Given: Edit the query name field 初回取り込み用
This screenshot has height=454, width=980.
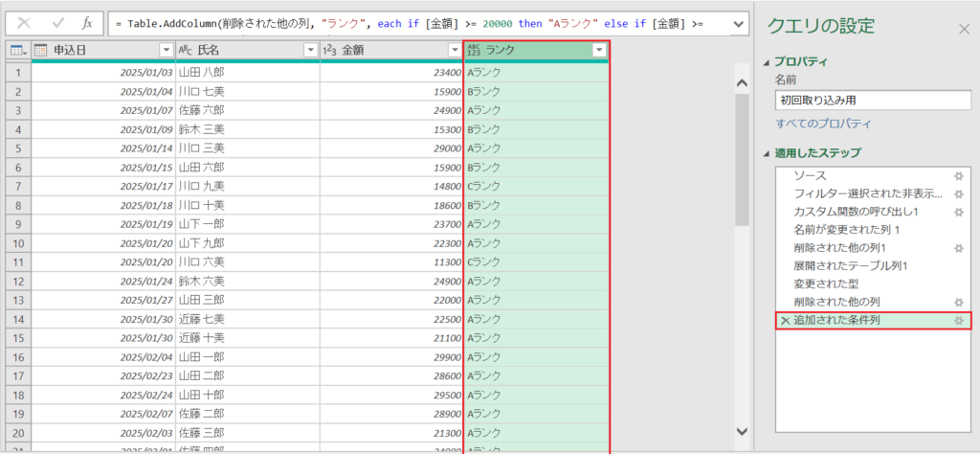Looking at the screenshot, I should pyautogui.click(x=873, y=100).
